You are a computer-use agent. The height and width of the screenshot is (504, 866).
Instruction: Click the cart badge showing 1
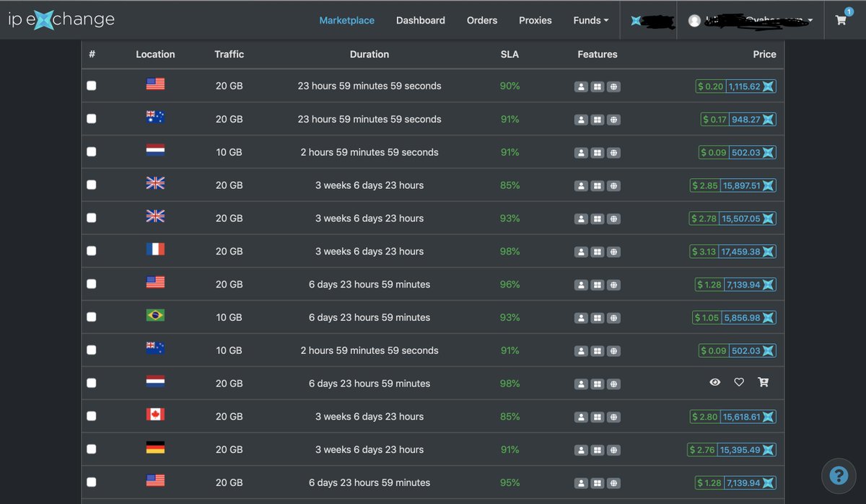tap(849, 12)
